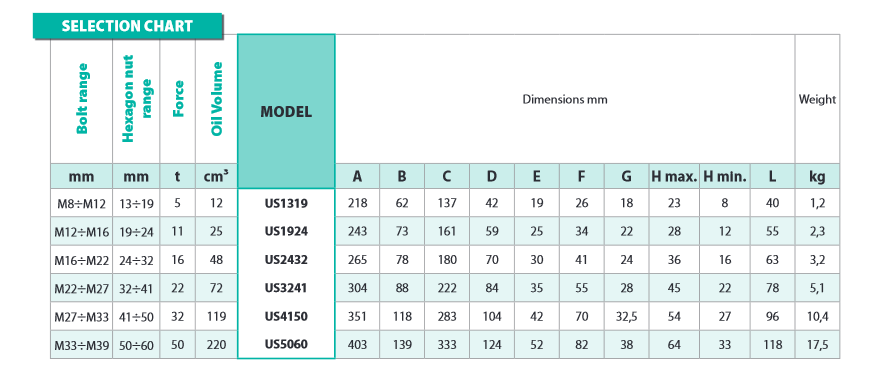Select the Weight column header
The image size is (896, 373).
(x=817, y=99)
